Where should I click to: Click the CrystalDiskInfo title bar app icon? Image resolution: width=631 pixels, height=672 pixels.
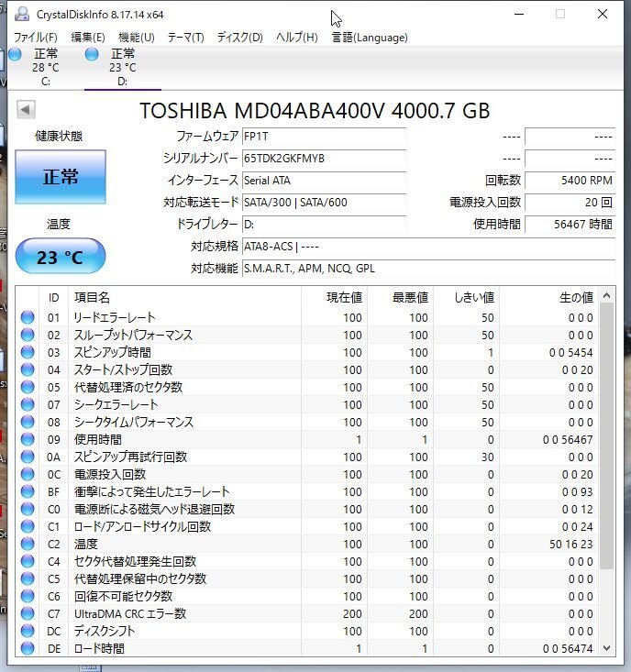pos(21,14)
